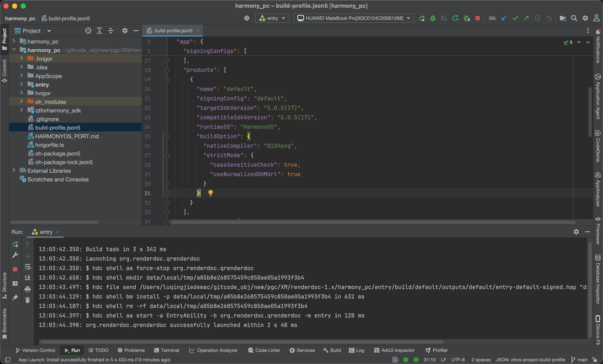603x364 pixels.
Task: Rerun entry in Run panel
Action: pos(15,244)
